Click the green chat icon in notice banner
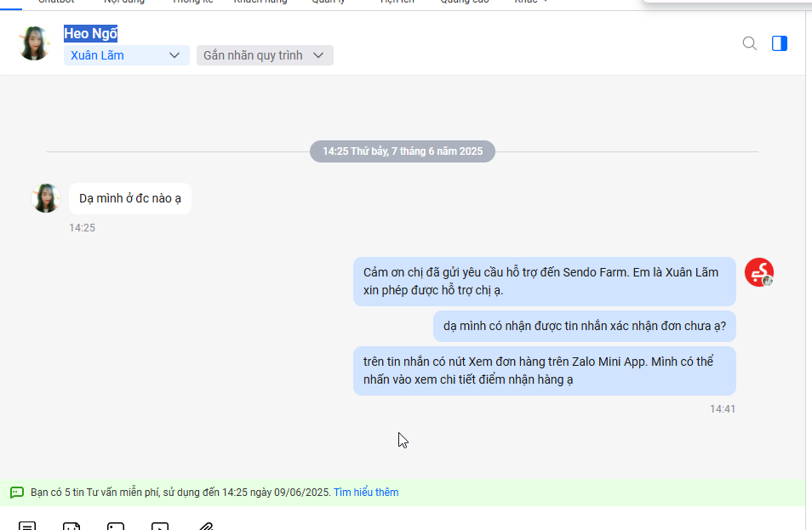The image size is (812, 530). [x=17, y=493]
